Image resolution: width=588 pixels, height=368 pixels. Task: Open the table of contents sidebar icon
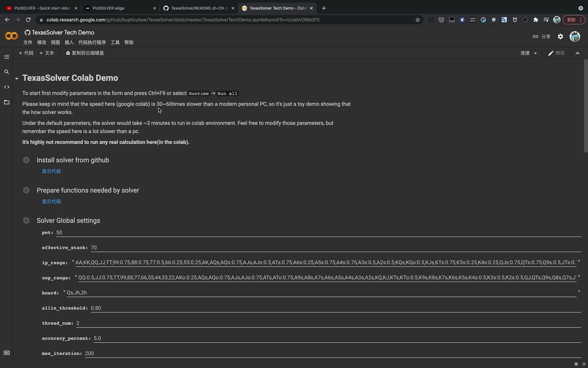(x=6, y=57)
